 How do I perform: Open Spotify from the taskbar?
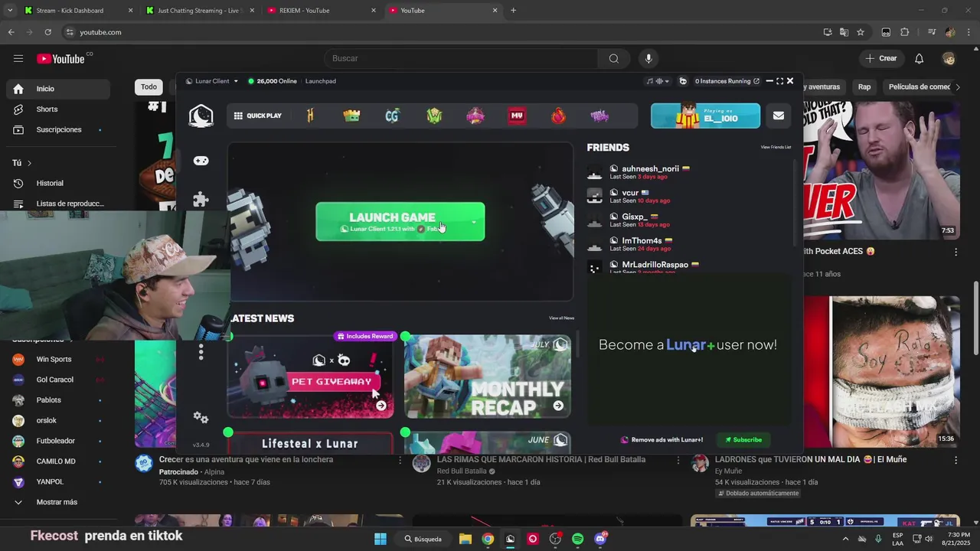click(x=577, y=539)
